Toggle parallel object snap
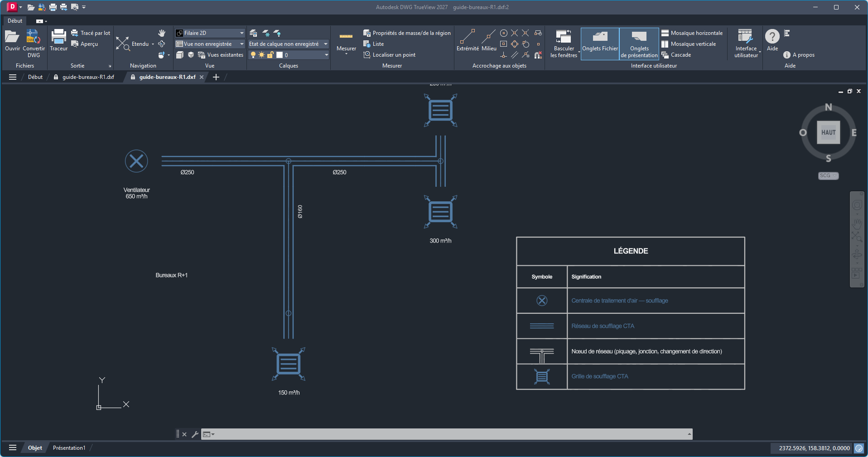This screenshot has width=868, height=457. (x=515, y=55)
